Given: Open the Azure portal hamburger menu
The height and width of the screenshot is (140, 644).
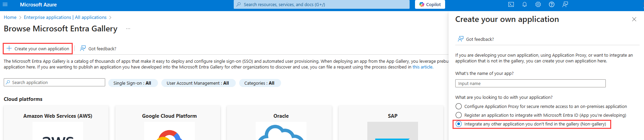Looking at the screenshot, I should click(x=5, y=5).
